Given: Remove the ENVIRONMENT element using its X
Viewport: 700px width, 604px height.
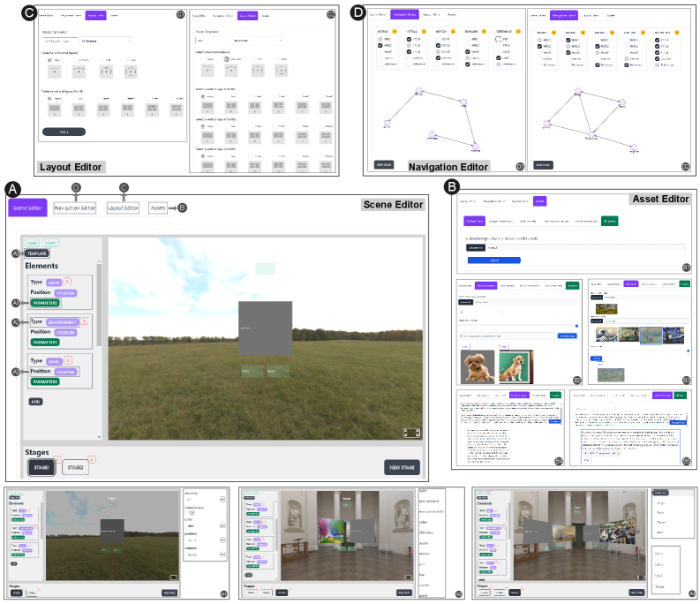Looking at the screenshot, I should [x=85, y=321].
